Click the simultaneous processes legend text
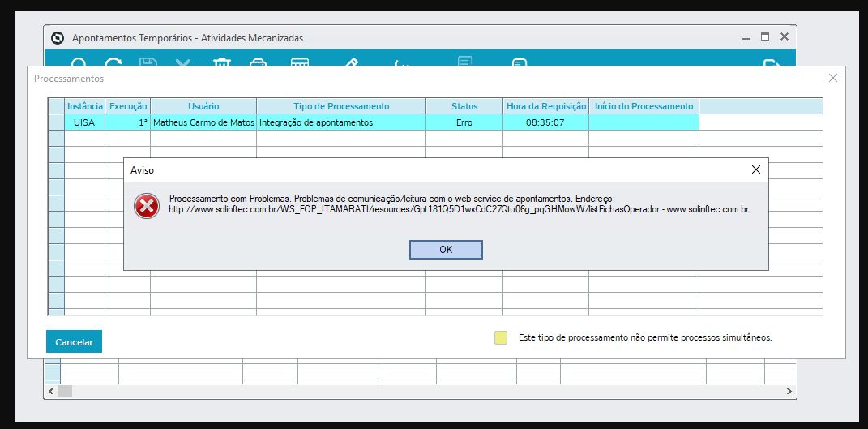The image size is (868, 429). point(645,337)
